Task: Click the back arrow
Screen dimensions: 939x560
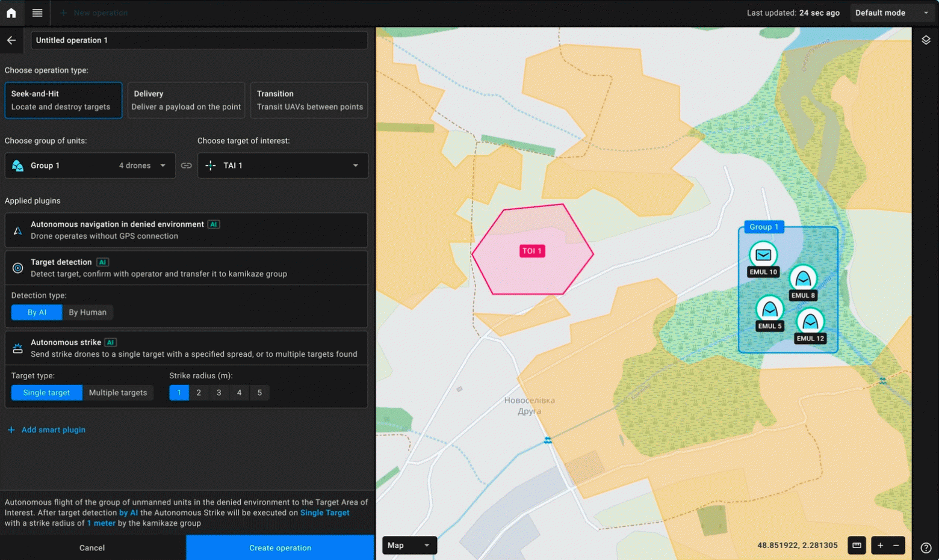Action: click(x=11, y=40)
